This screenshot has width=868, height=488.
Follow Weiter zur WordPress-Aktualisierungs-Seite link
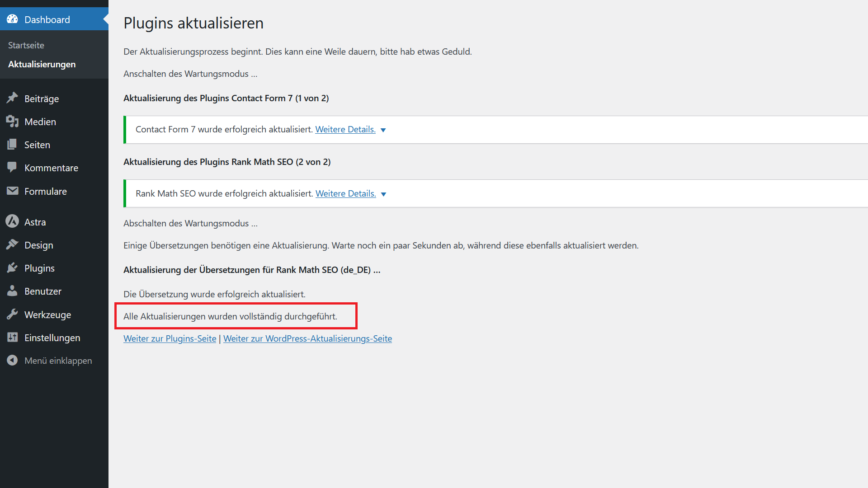click(x=307, y=338)
